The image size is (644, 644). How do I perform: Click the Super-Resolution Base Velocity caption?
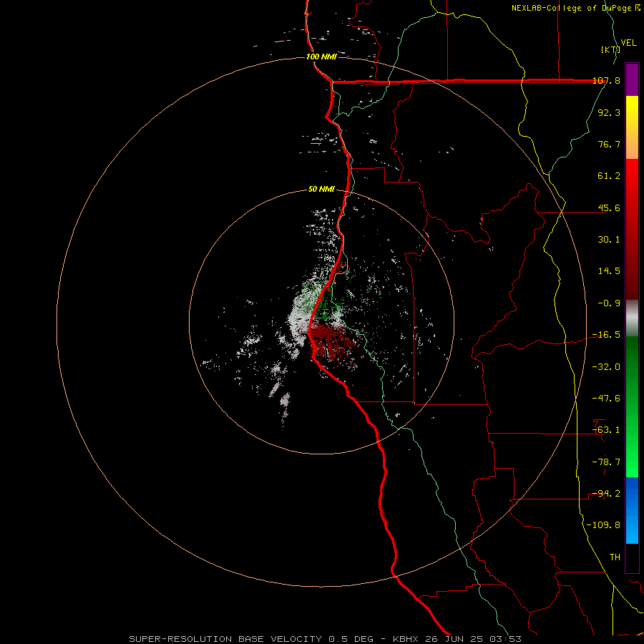point(326,639)
